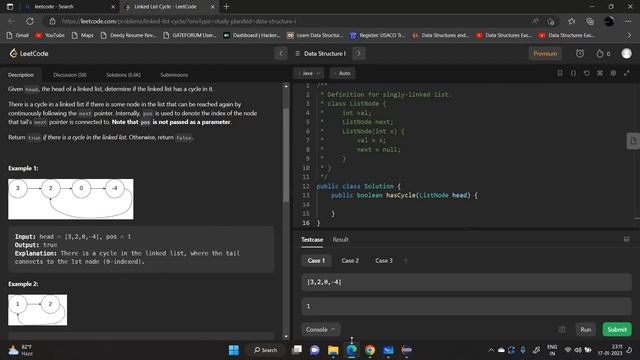Image resolution: width=640 pixels, height=360 pixels.
Task: Open the YouTube bookmark
Action: [50, 36]
